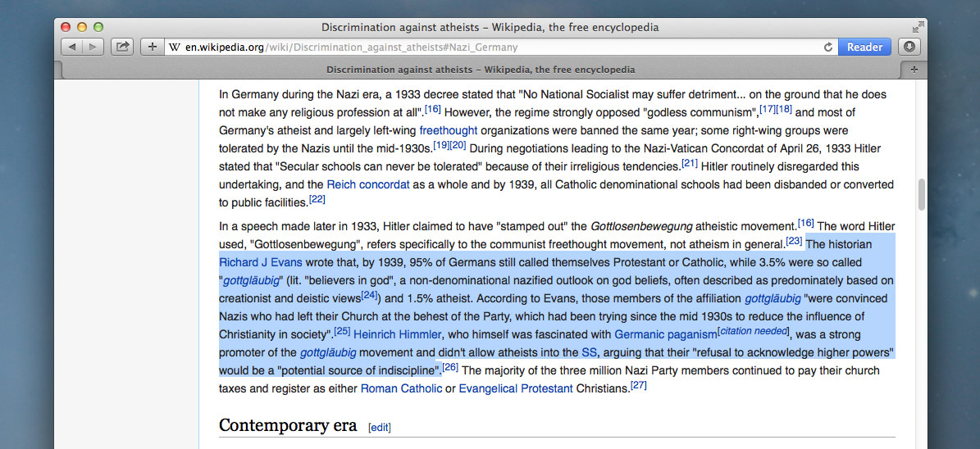Click the plus add bookmark button
This screenshot has width=980, height=449.
coord(153,48)
